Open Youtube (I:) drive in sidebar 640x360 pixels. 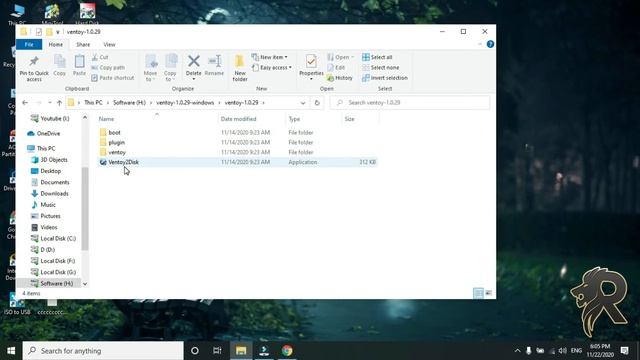pos(50,118)
